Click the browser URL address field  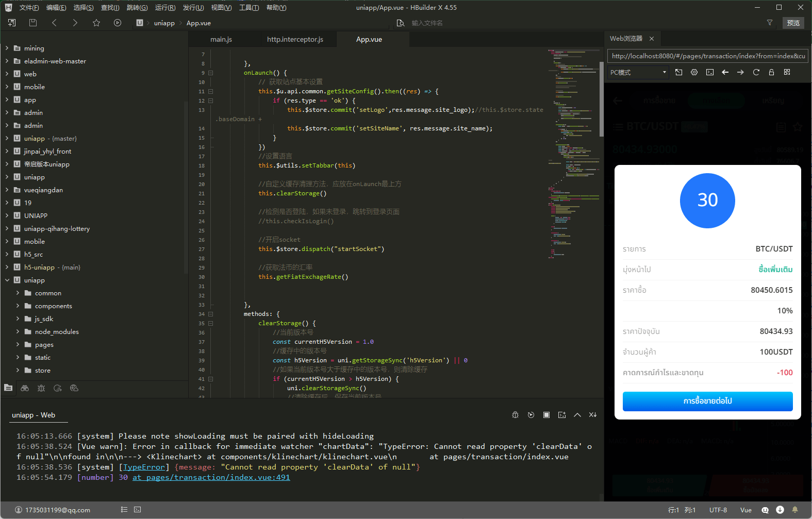[707, 56]
